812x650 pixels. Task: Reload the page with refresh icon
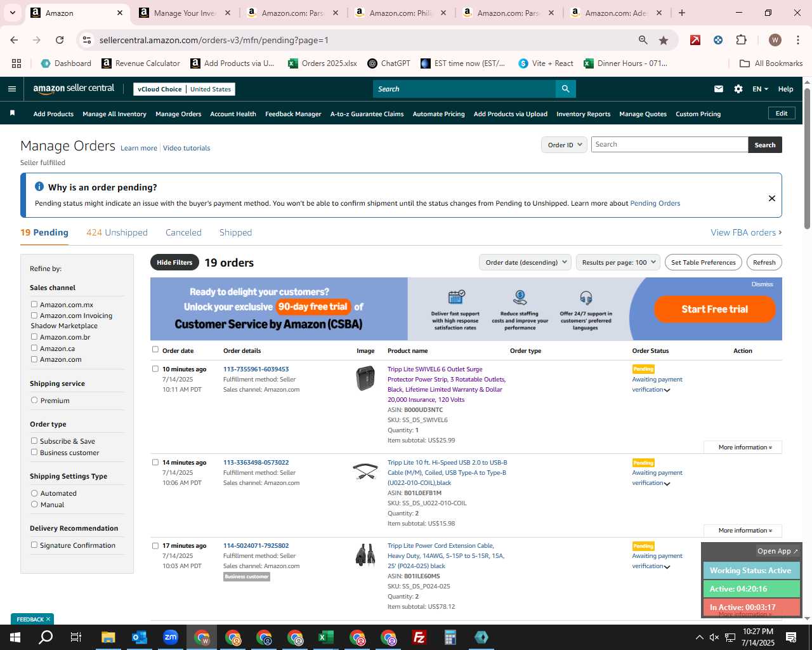[60, 40]
